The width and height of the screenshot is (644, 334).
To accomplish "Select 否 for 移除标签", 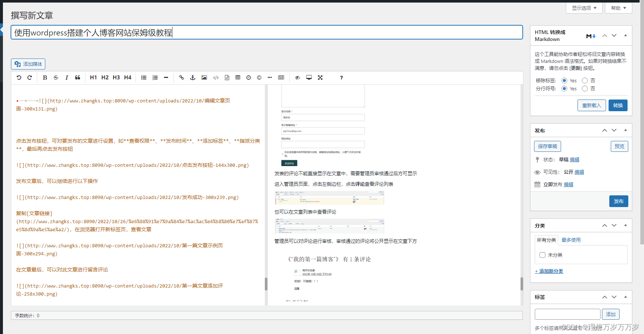I will (x=585, y=80).
